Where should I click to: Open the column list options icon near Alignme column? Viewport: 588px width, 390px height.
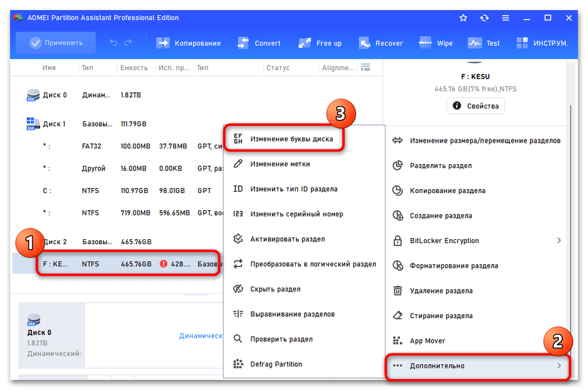pyautogui.click(x=365, y=68)
